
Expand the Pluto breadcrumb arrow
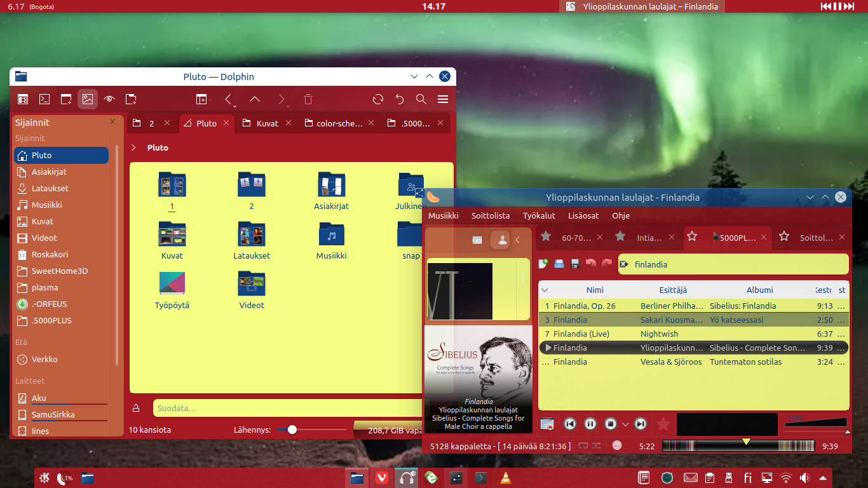coord(133,147)
